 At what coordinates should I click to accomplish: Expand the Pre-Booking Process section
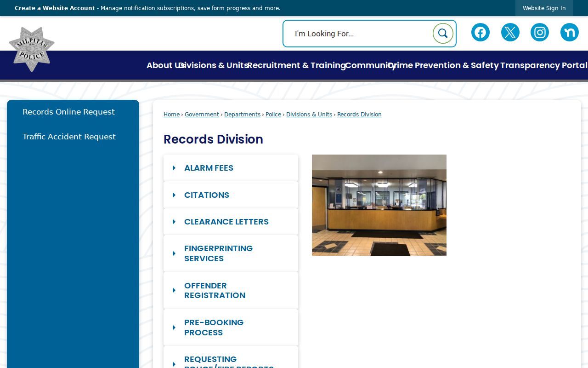point(231,328)
